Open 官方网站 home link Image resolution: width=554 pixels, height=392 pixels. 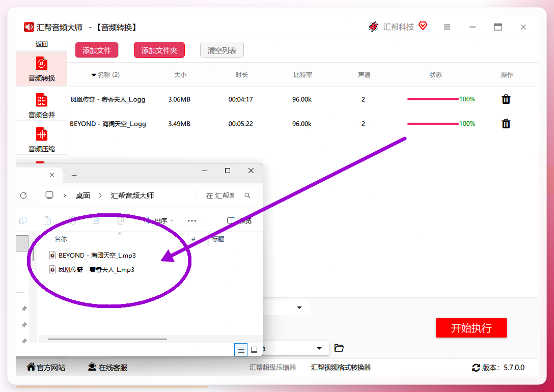(x=46, y=367)
